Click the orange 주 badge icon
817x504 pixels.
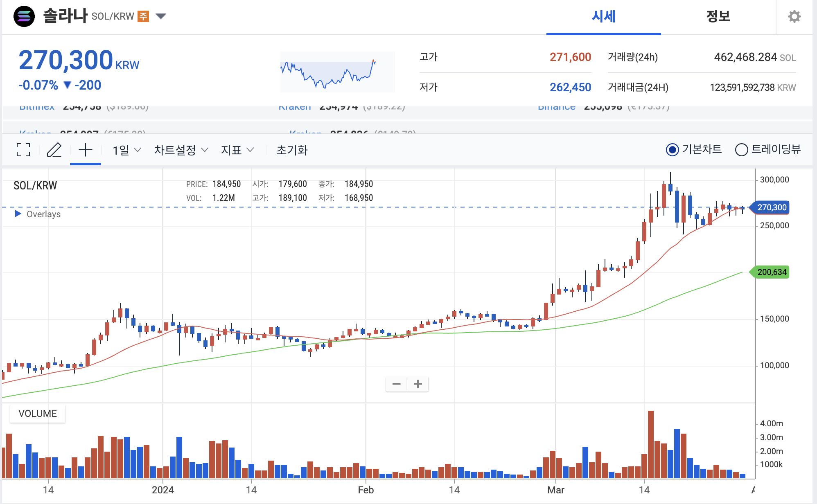point(143,16)
